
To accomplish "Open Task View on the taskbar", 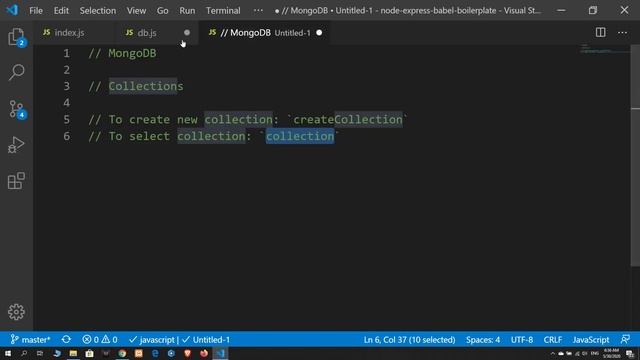I will (x=40, y=353).
